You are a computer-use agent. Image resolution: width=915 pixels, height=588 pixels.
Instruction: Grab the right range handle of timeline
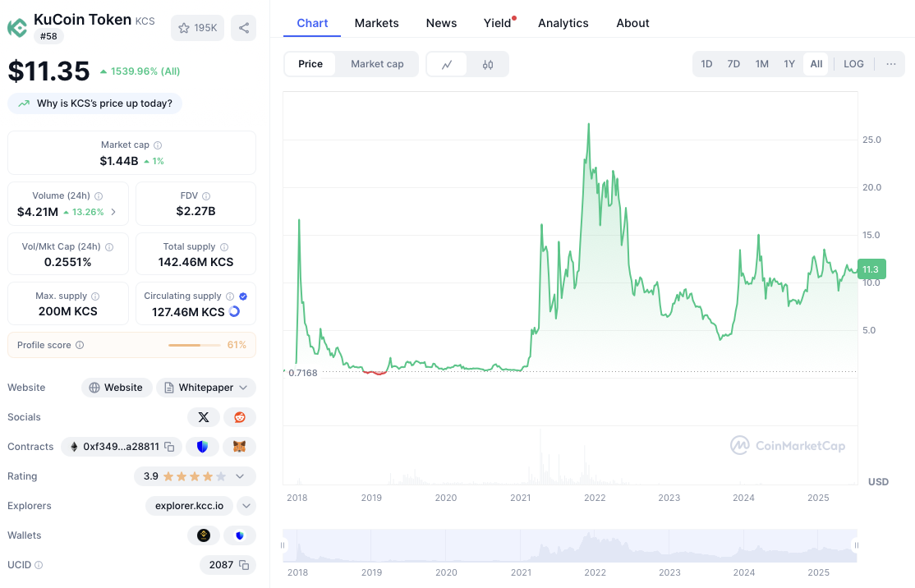857,545
